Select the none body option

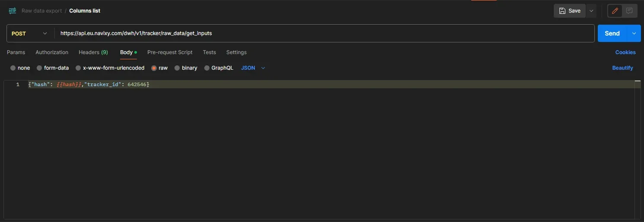click(x=20, y=68)
